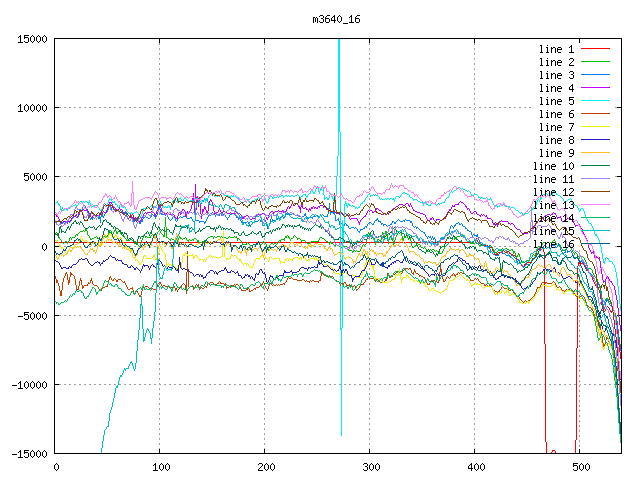The height and width of the screenshot is (480, 640).
Task: Click the 100 x-axis tick label
Action: click(x=160, y=467)
